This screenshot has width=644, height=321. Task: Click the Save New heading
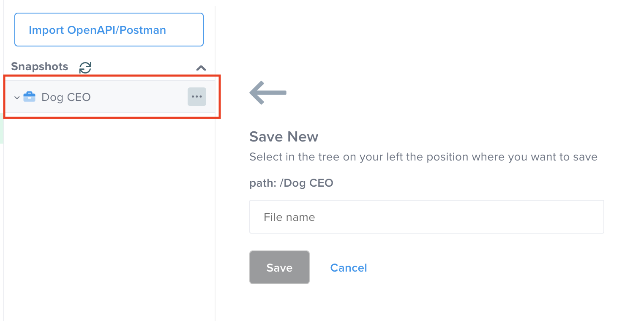284,136
